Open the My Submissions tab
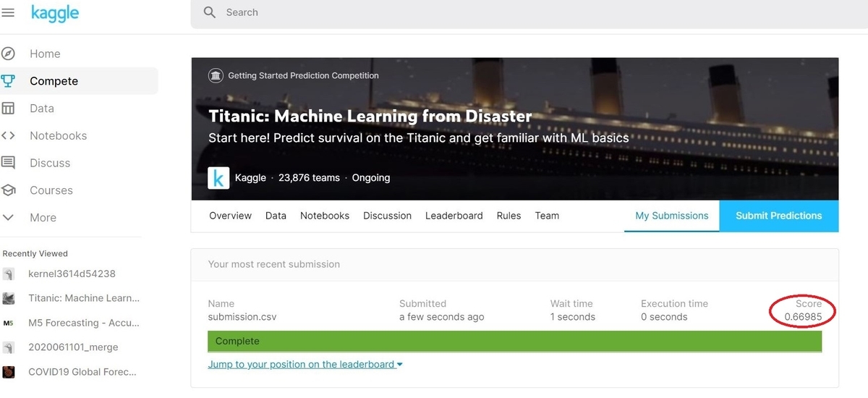Image resolution: width=868 pixels, height=398 pixels. [x=672, y=216]
